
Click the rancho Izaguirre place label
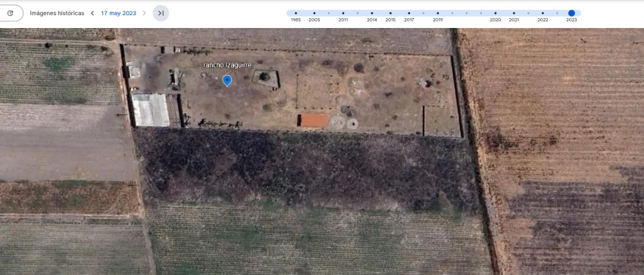click(x=227, y=65)
